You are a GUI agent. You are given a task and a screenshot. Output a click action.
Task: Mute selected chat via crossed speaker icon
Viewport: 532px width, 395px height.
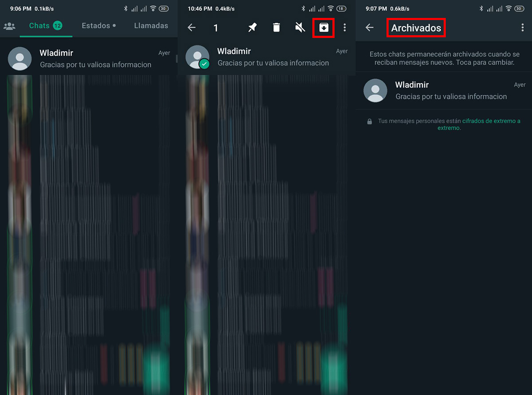click(x=300, y=28)
